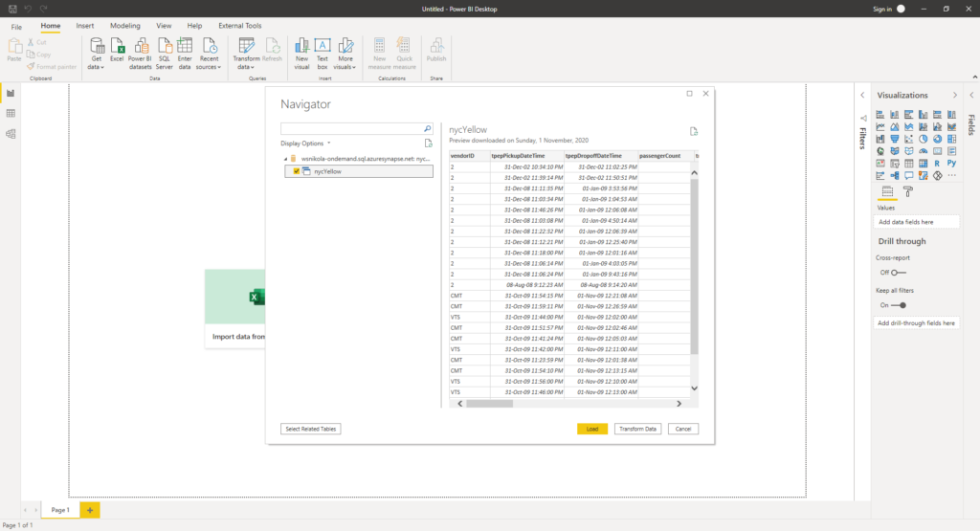This screenshot has width=980, height=531.
Task: Select the Matrix visual
Action: (924, 163)
